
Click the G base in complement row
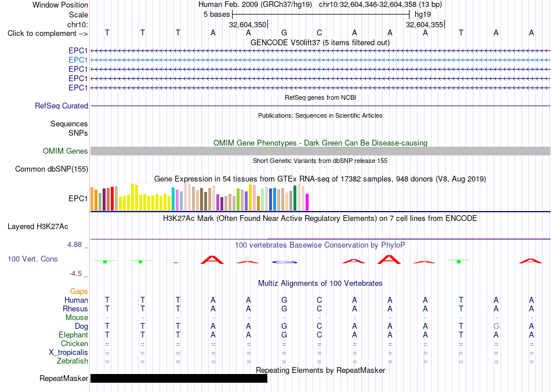(x=284, y=32)
